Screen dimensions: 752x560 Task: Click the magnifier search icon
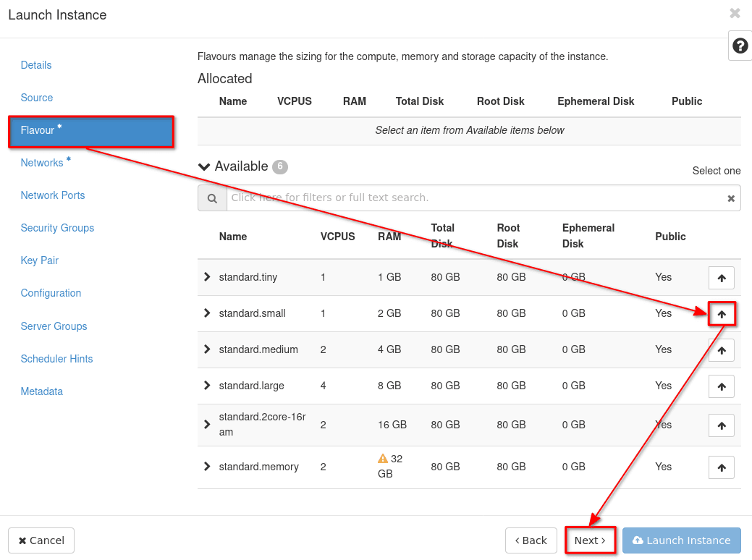click(x=212, y=198)
